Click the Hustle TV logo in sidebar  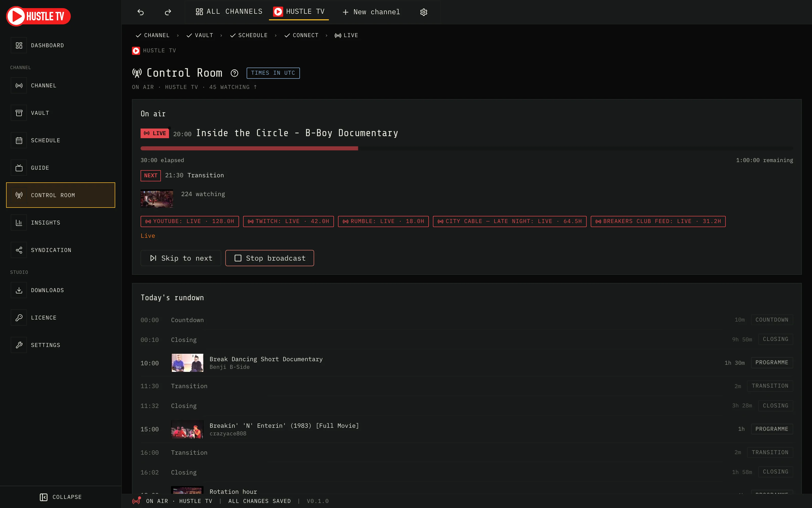(38, 16)
